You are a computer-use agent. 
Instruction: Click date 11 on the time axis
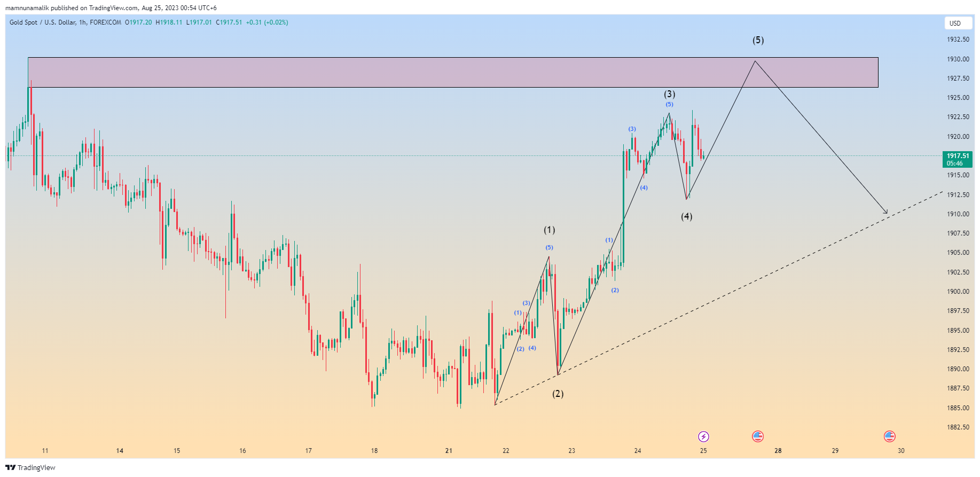45,451
